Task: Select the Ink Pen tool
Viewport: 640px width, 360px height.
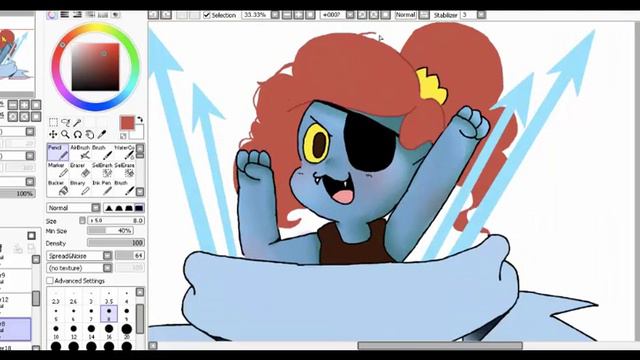Action: pos(102,188)
